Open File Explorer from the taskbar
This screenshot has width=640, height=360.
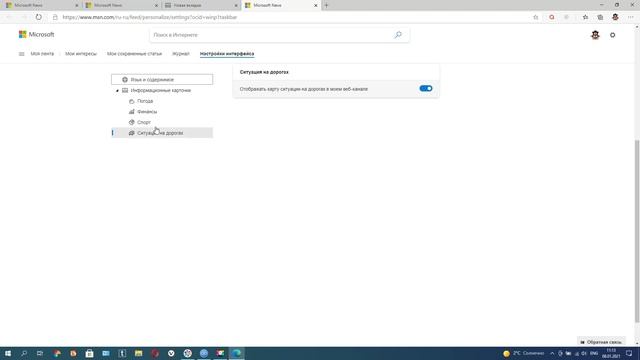(138, 353)
